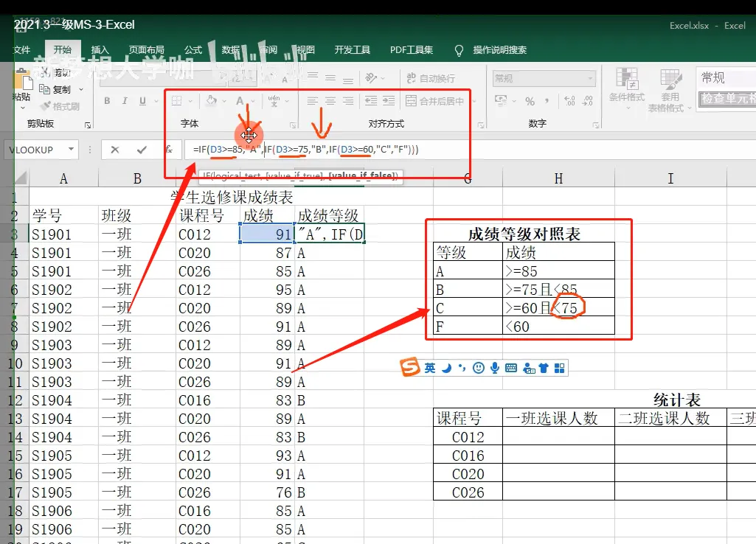Expand Format as Table (套用表格格式) menu
This screenshot has width=756, height=544.
coord(669,90)
